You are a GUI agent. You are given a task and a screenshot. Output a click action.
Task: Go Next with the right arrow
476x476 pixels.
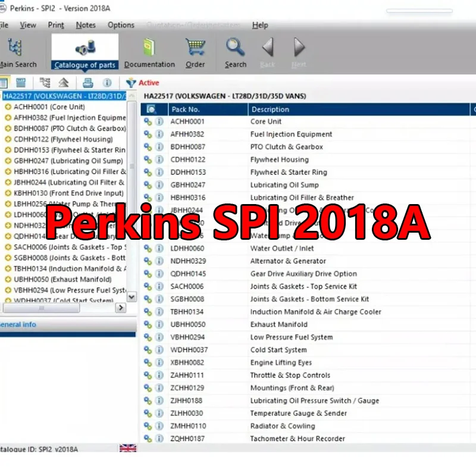pos(299,52)
